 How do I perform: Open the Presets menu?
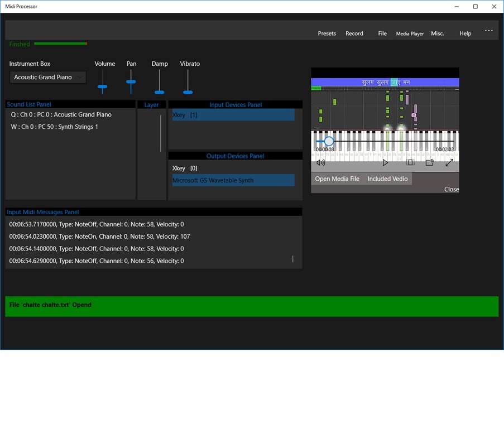[x=327, y=33]
